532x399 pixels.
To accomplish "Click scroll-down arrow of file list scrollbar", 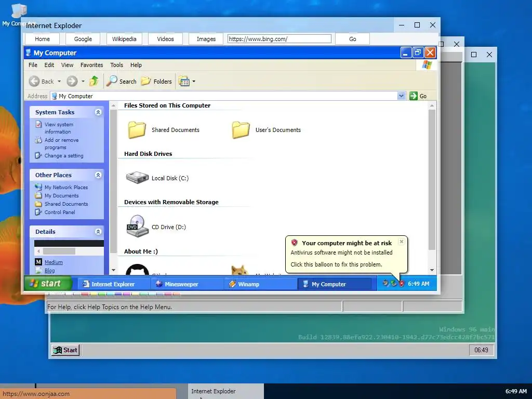I will coord(432,270).
